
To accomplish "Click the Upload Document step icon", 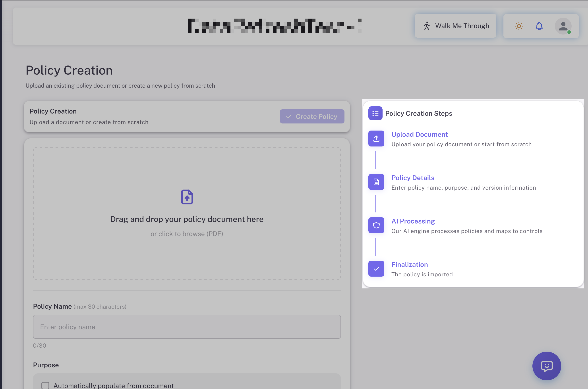I will (376, 139).
